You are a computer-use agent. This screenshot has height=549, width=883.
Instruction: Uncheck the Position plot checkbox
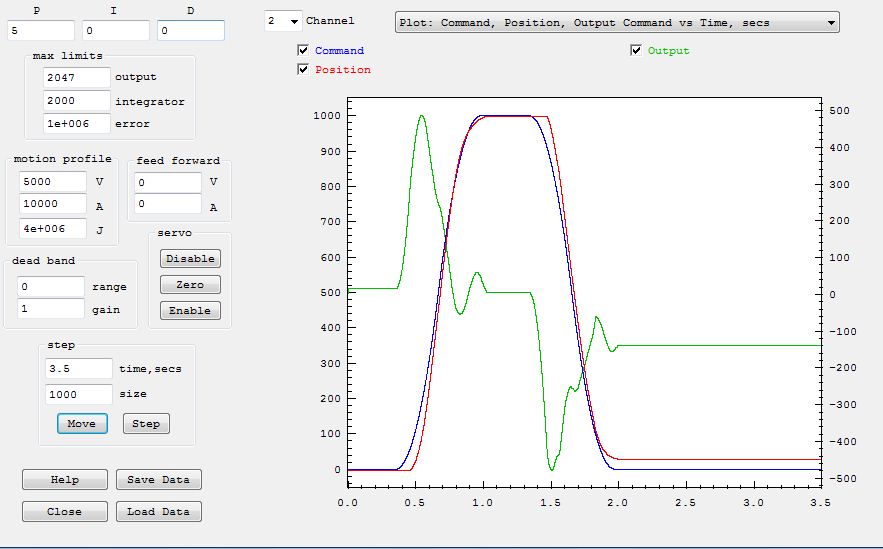click(303, 70)
